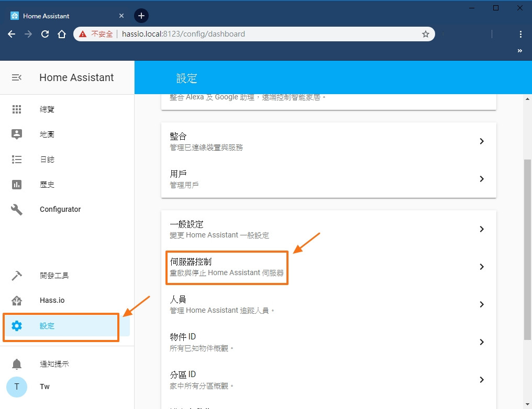532x409 pixels.
Task: Open the browser three-dot menu
Action: coord(520,34)
